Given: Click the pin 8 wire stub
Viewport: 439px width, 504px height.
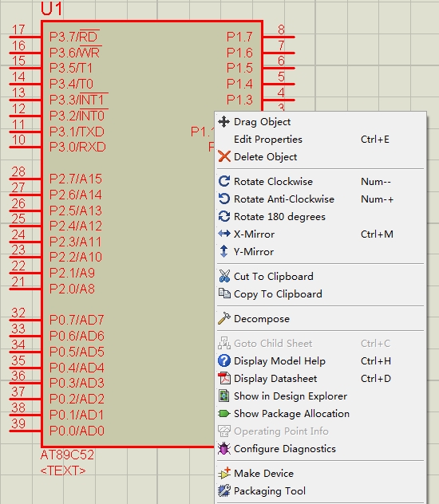Looking at the screenshot, I should [279, 37].
